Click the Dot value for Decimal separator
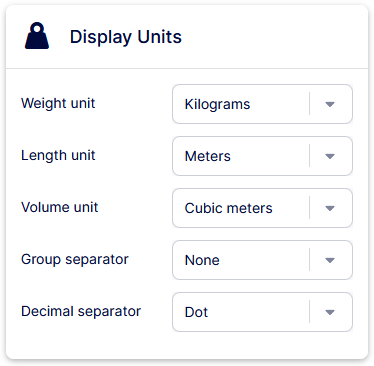The height and width of the screenshot is (366, 374). 196,312
